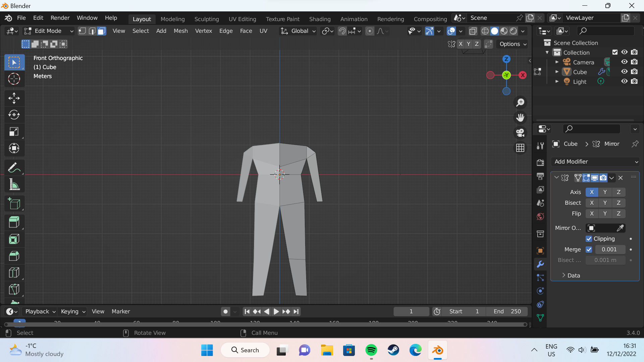This screenshot has width=644, height=362.
Task: Switch to face select mode
Action: point(102,31)
